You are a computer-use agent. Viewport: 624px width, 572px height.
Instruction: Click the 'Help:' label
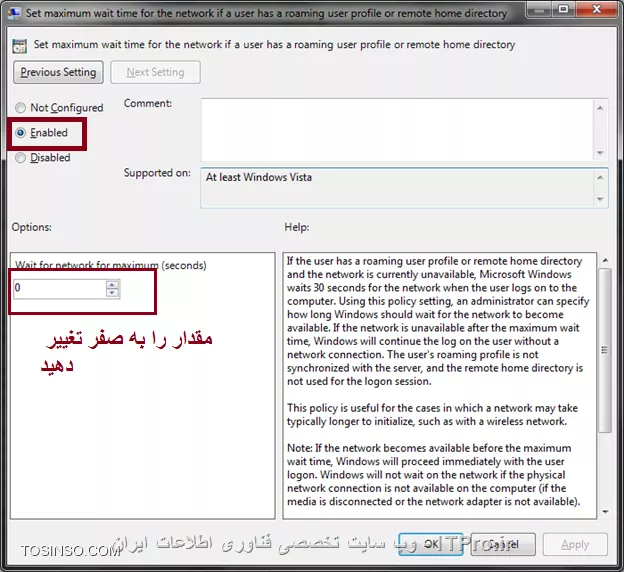coord(296,227)
